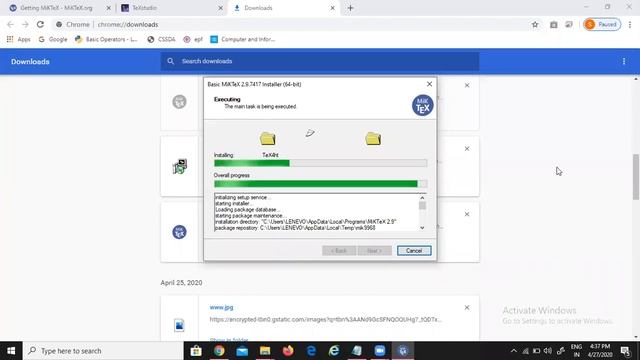Click the search magnifier icon
This screenshot has height=360, width=640.
click(171, 61)
